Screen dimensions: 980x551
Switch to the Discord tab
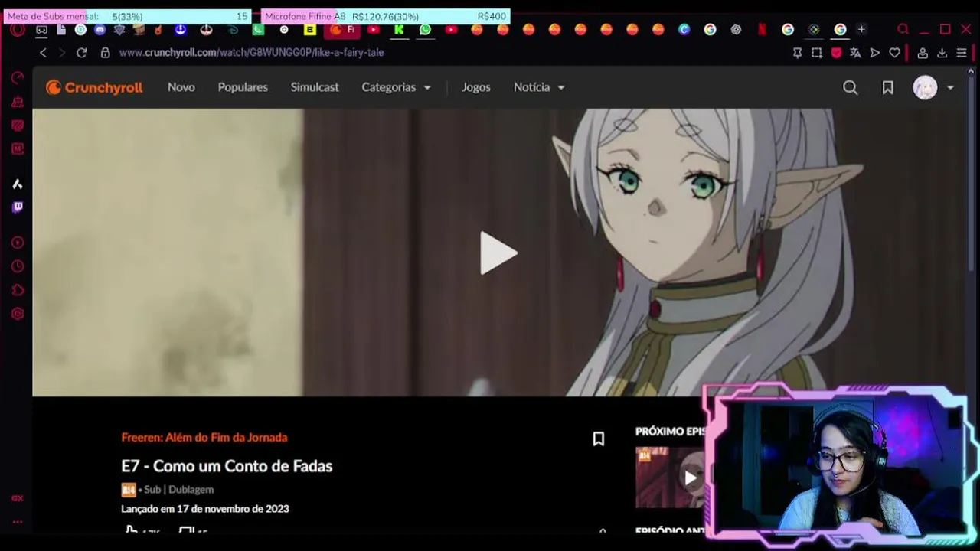pyautogui.click(x=100, y=30)
